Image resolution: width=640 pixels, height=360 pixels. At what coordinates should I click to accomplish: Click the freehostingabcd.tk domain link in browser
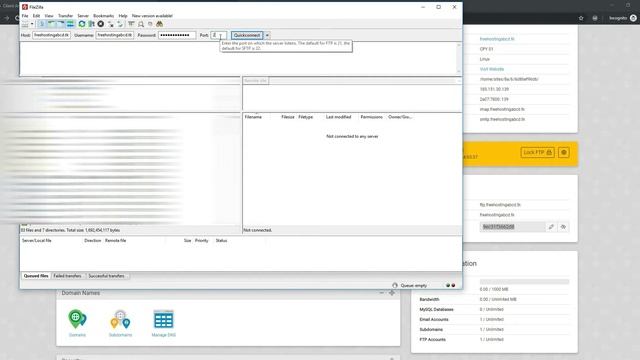497,39
